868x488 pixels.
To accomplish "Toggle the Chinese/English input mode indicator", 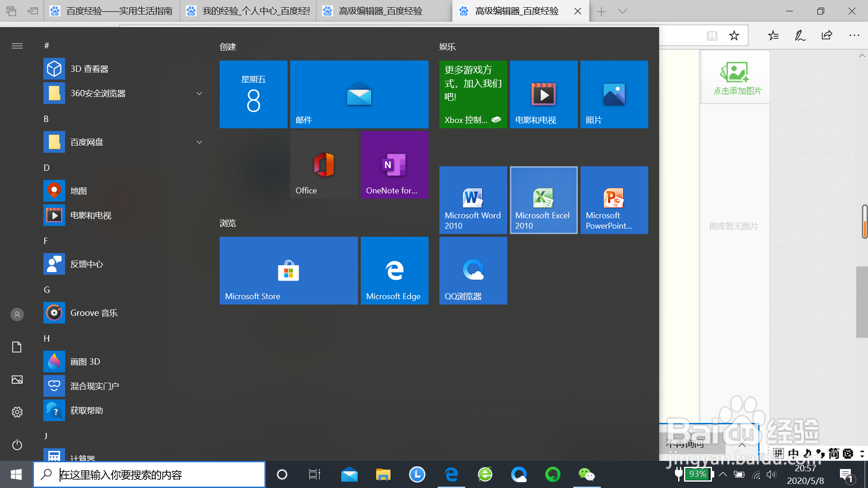I will [793, 453].
